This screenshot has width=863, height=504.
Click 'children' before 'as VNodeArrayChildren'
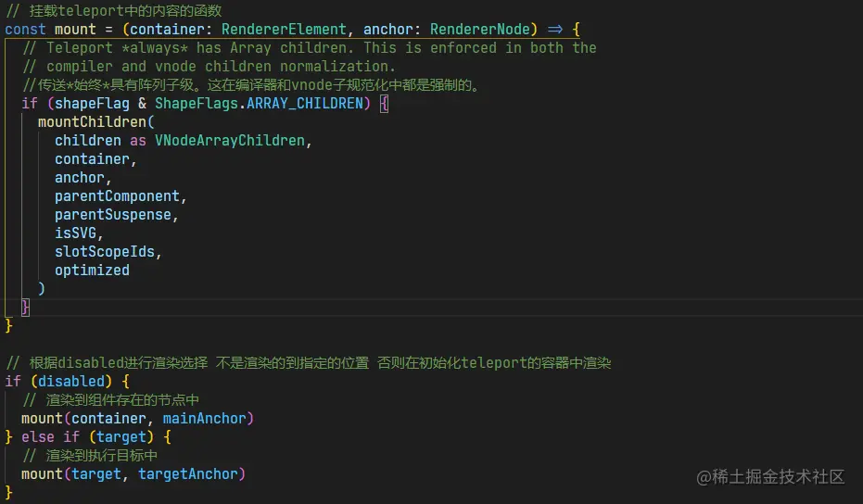pyautogui.click(x=87, y=140)
